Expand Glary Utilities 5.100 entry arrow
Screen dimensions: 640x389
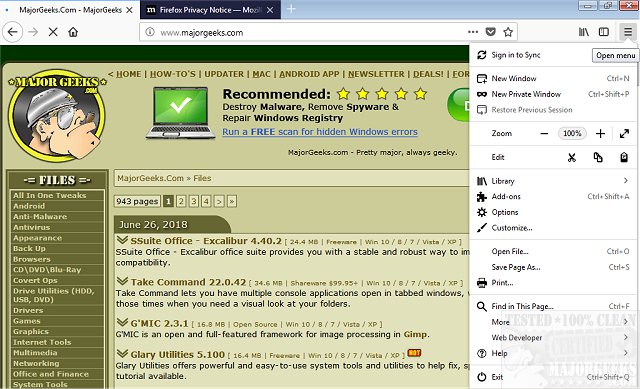pos(122,353)
